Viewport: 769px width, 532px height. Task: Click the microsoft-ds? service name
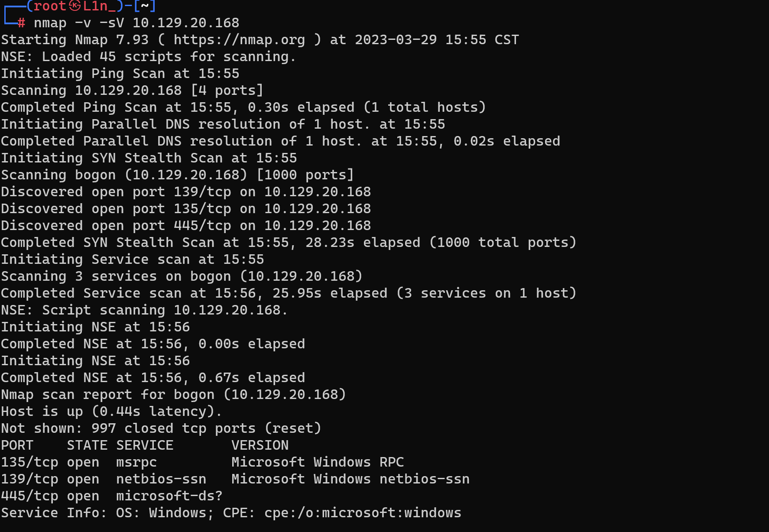169,496
